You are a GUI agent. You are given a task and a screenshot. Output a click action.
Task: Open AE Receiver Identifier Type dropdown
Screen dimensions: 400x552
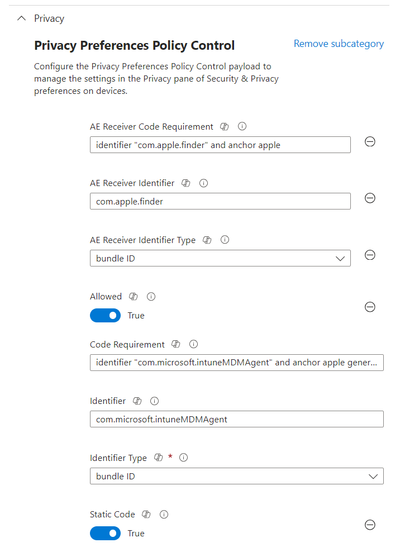click(220, 258)
